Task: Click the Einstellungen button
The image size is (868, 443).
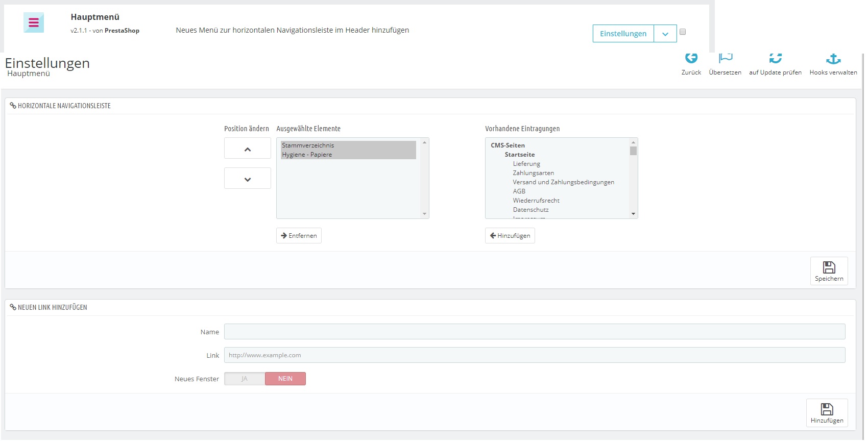Action: click(x=623, y=34)
